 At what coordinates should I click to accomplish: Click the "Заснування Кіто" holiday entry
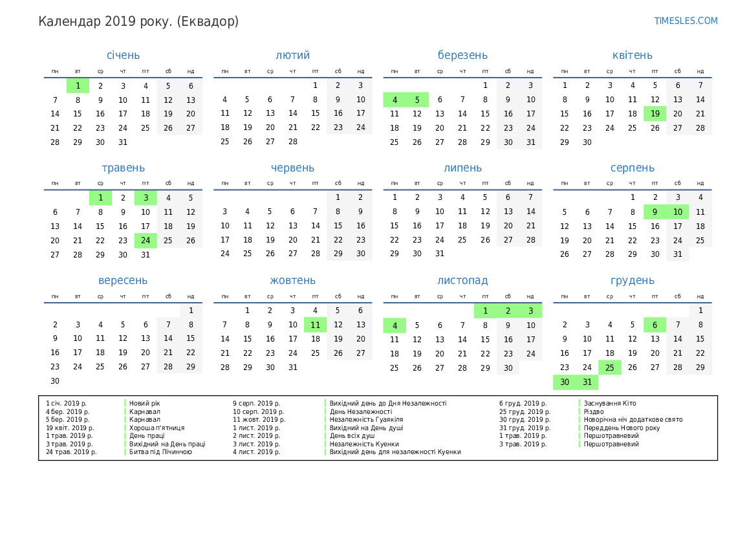point(610,404)
